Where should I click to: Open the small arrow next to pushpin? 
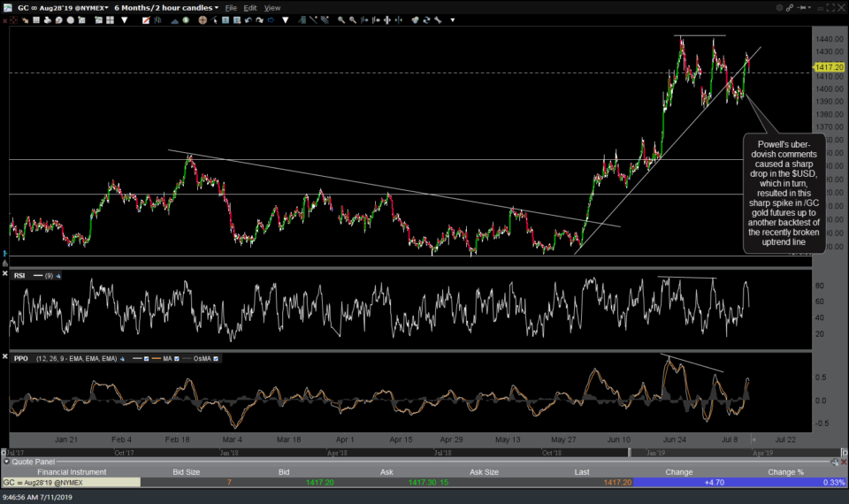(x=809, y=8)
